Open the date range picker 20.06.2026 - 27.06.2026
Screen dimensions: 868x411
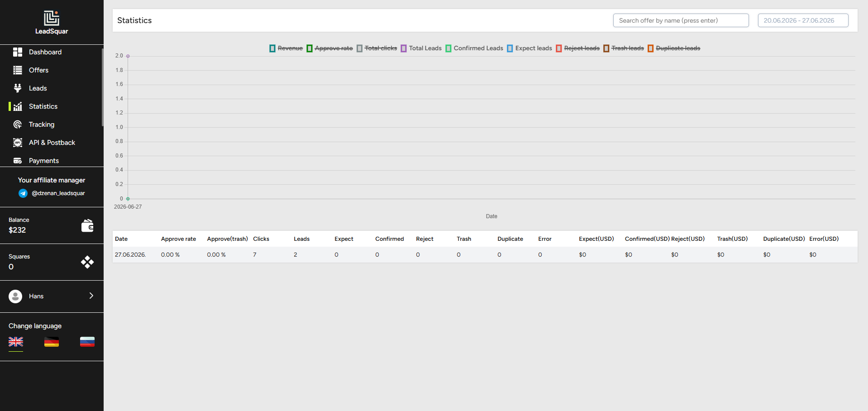(803, 20)
